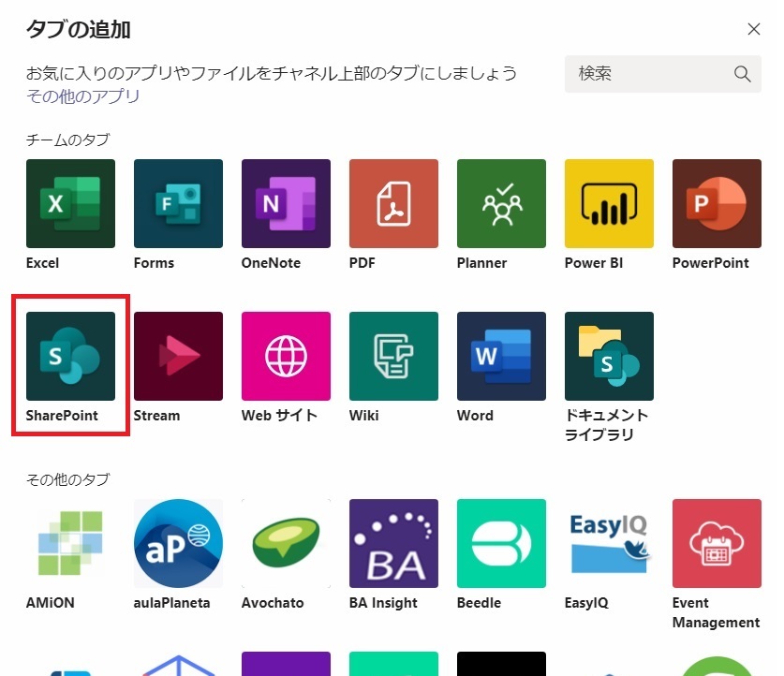Open the Planner app icon
Viewport: 784px width, 676px height.
[501, 203]
